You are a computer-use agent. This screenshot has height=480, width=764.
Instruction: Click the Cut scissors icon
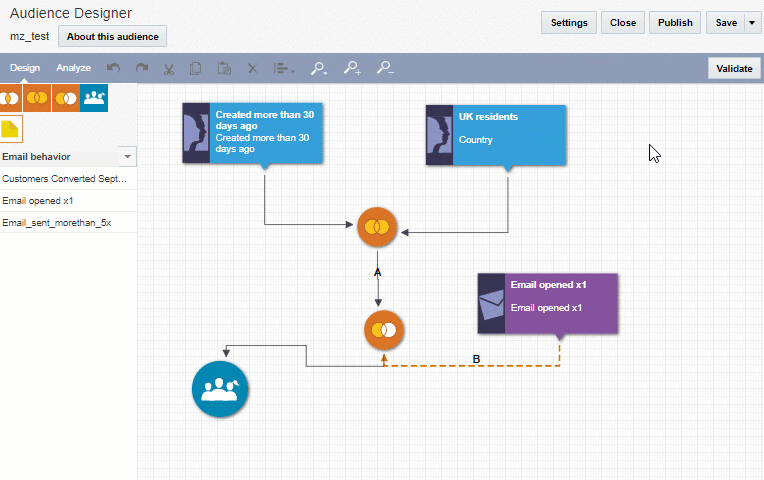tap(169, 69)
